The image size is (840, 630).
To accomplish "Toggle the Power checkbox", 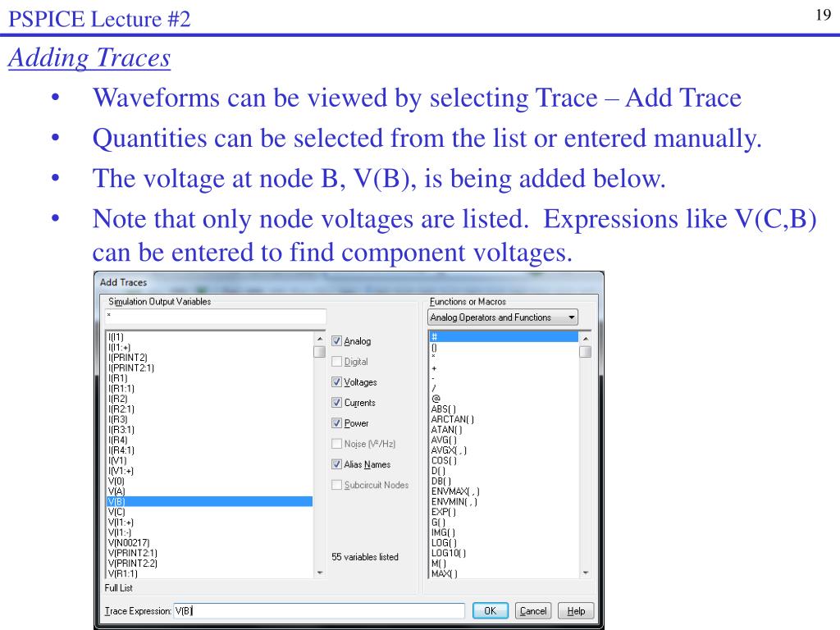I will (336, 423).
